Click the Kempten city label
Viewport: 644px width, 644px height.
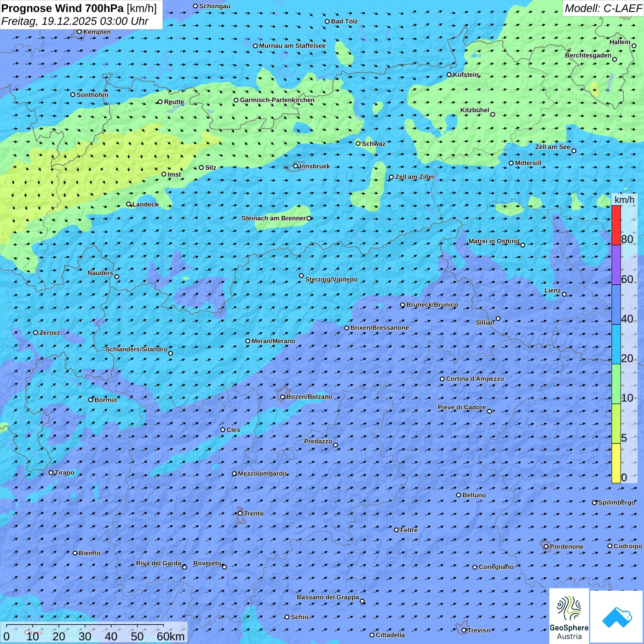97,32
